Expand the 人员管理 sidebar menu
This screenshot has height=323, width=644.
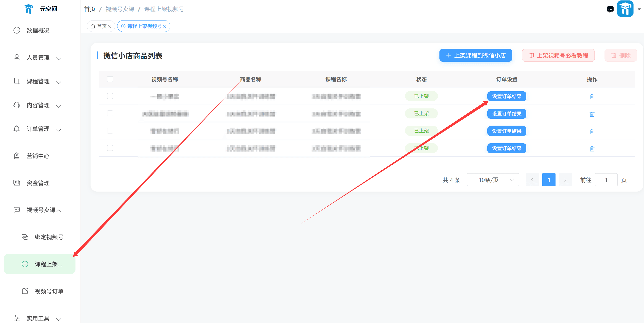(x=38, y=58)
